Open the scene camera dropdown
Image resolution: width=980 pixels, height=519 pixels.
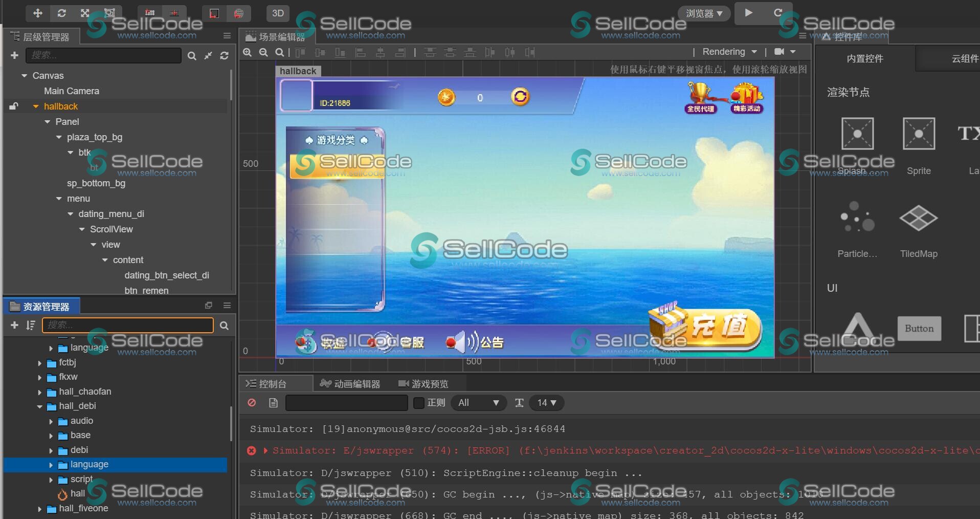click(785, 52)
